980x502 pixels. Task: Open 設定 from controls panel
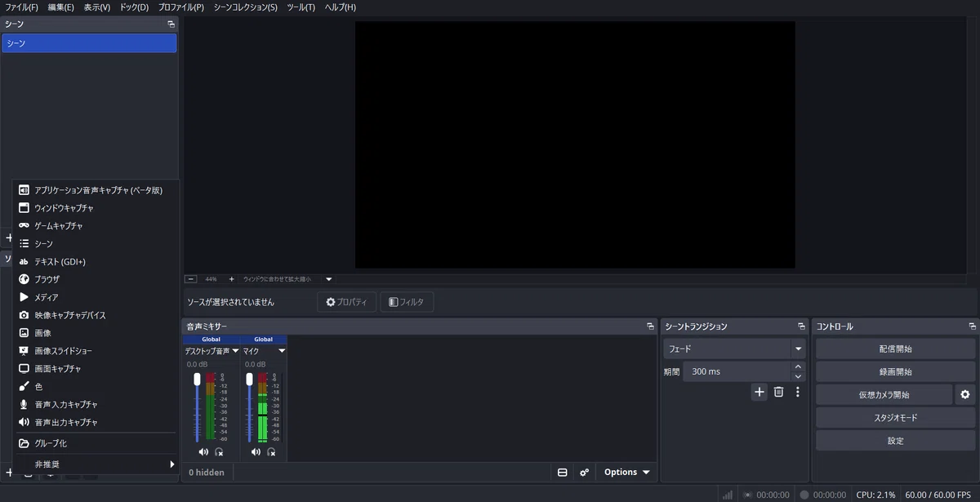point(896,441)
